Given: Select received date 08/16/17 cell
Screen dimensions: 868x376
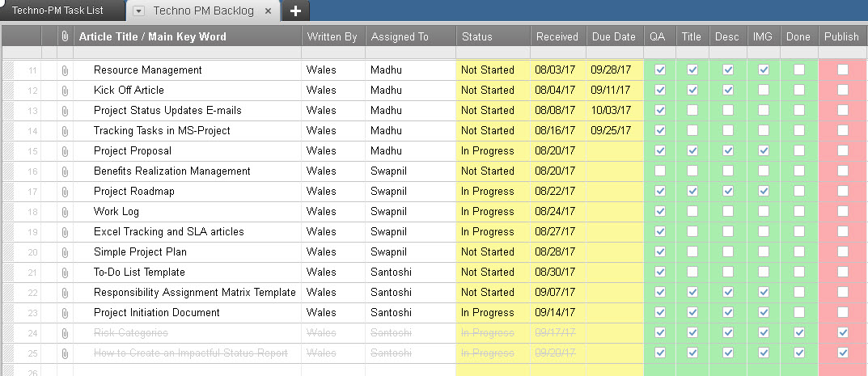Looking at the screenshot, I should click(558, 131).
